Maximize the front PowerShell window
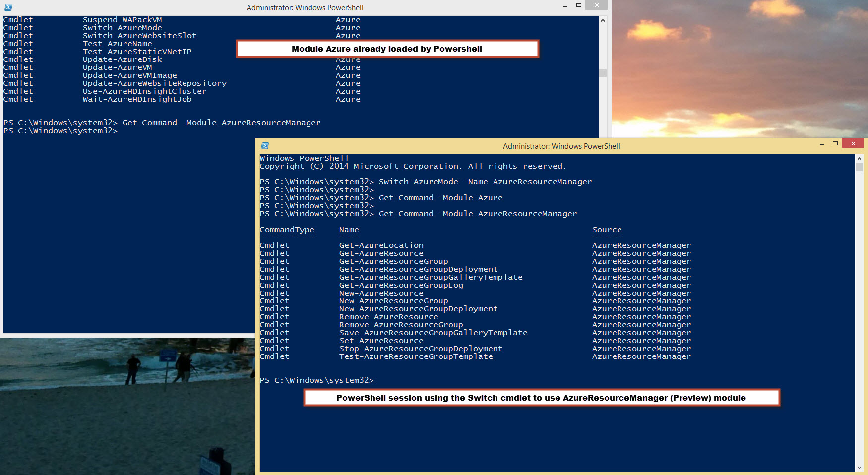Image resolution: width=868 pixels, height=475 pixels. pyautogui.click(x=835, y=144)
